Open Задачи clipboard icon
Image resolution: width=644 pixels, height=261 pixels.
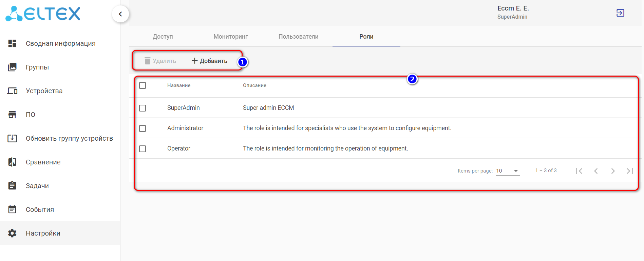tap(12, 186)
